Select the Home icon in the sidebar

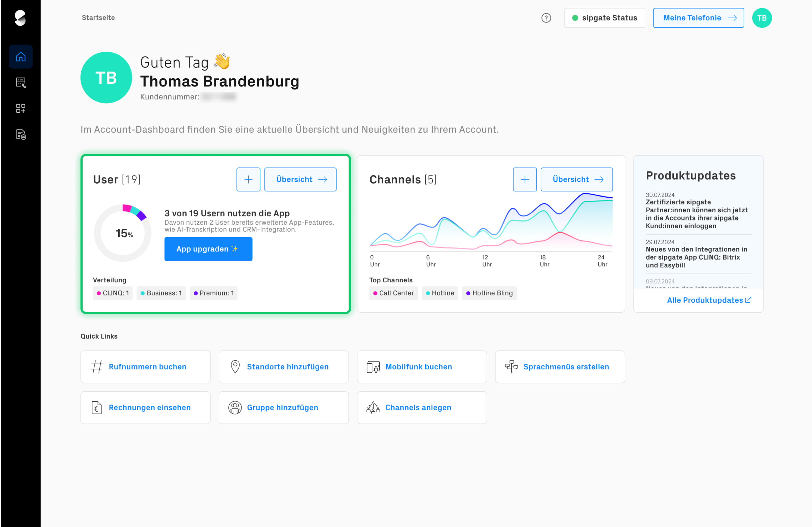[x=20, y=56]
